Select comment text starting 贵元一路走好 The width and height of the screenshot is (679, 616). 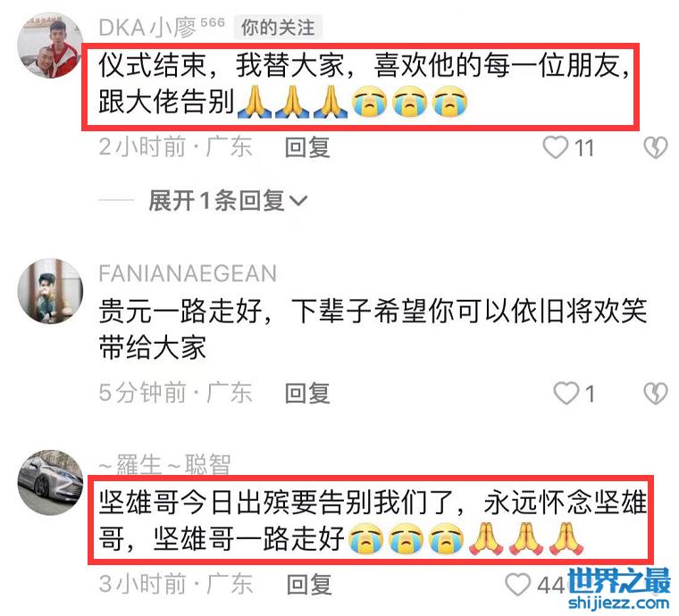tap(373, 329)
